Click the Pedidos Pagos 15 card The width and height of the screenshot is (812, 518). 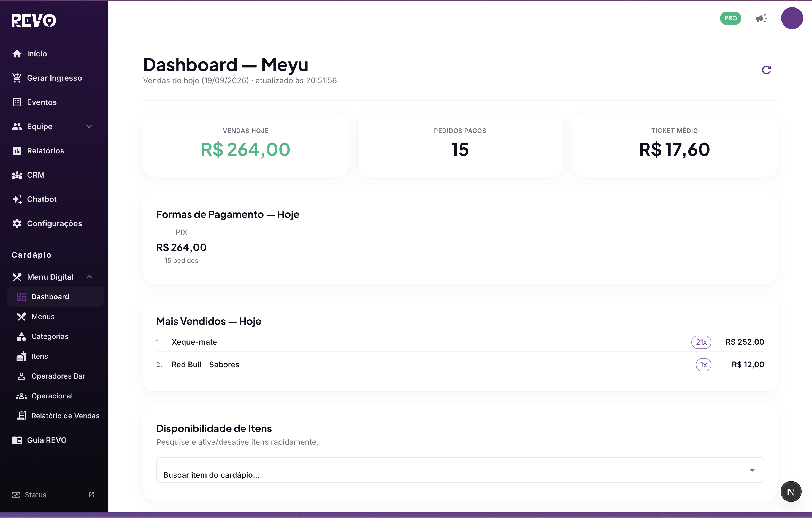tap(460, 146)
